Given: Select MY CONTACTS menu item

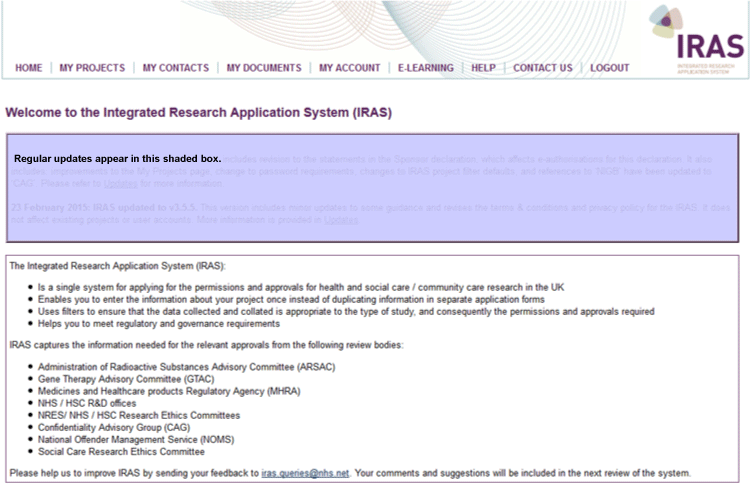Looking at the screenshot, I should [176, 68].
